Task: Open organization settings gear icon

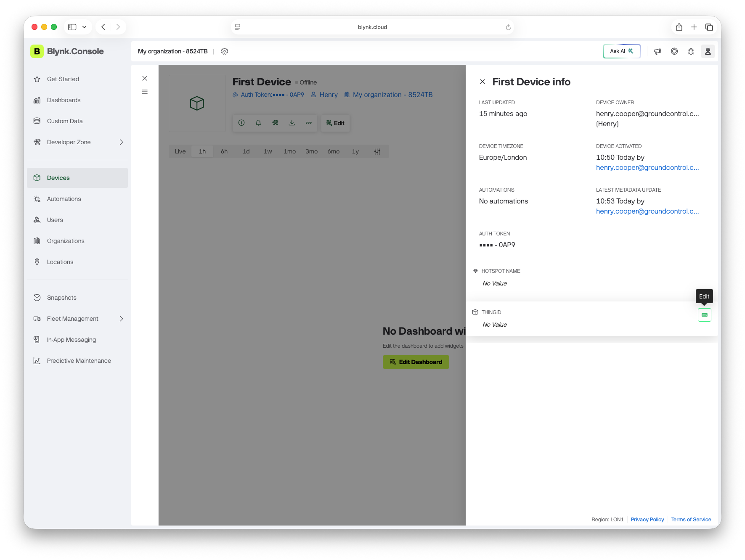Action: pos(225,51)
